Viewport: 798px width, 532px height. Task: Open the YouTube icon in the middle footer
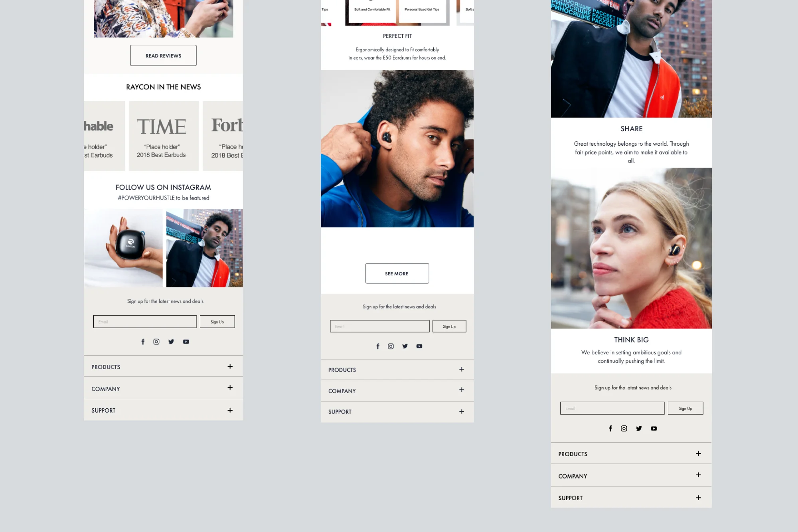419,346
